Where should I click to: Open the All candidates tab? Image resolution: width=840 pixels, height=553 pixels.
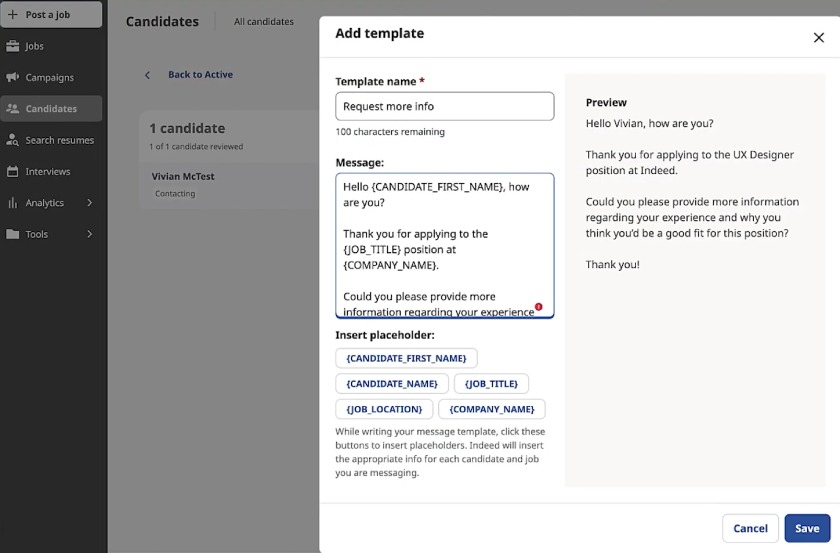coord(264,22)
